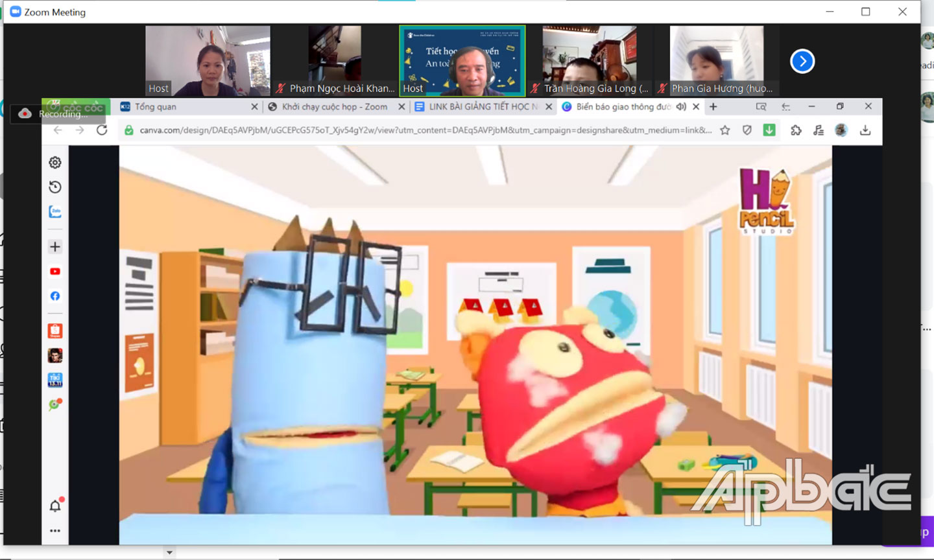Image resolution: width=934 pixels, height=560 pixels.
Task: Reload the Canva page
Action: pyautogui.click(x=102, y=130)
